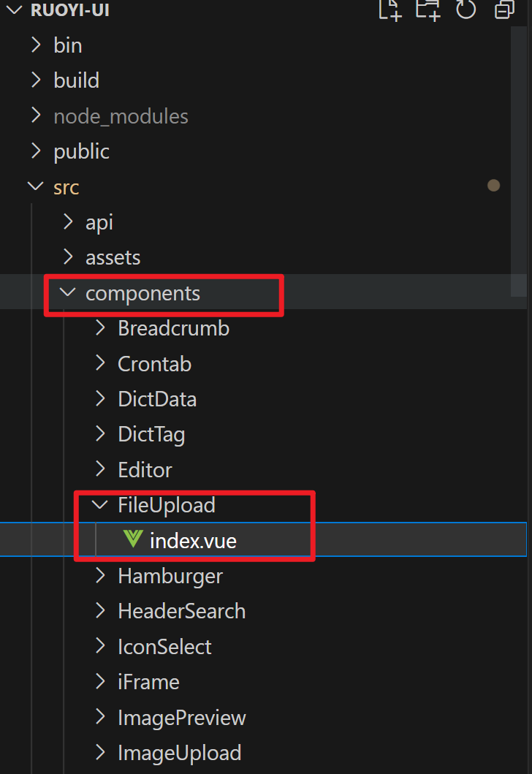The height and width of the screenshot is (774, 532).
Task: Expand the api folder
Action: pos(99,222)
